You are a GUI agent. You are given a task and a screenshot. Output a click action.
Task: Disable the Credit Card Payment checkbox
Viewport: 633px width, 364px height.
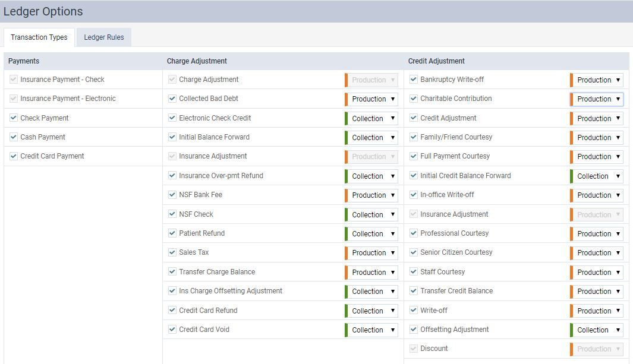[x=14, y=156]
